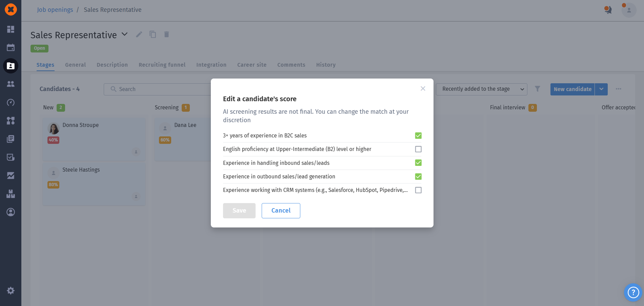Open the dashboard icon in sidebar

click(11, 29)
